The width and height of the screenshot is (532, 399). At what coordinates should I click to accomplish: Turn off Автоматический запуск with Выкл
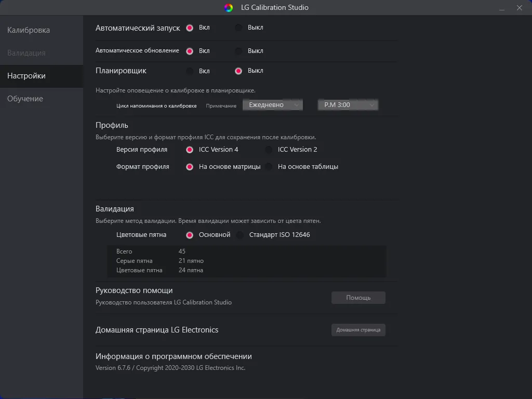[238, 28]
